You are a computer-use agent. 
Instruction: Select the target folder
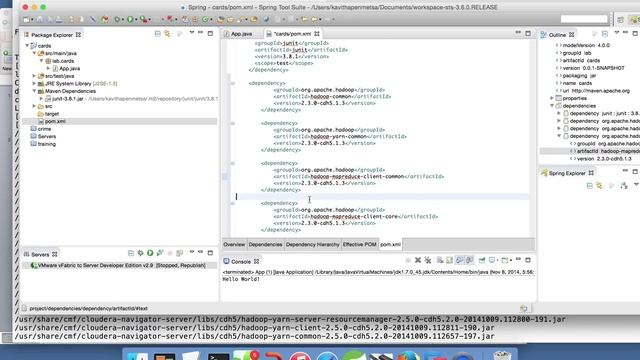tap(48, 114)
